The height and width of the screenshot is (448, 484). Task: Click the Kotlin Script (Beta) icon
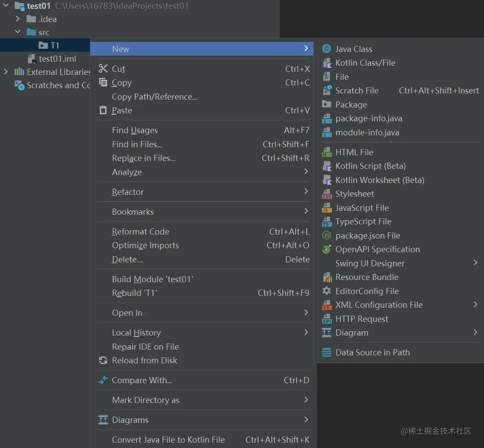tap(327, 166)
